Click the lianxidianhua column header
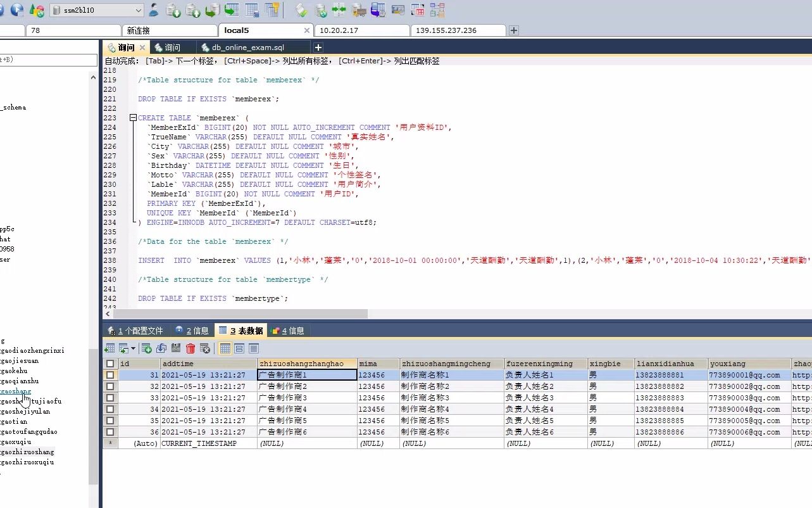 (x=671, y=364)
